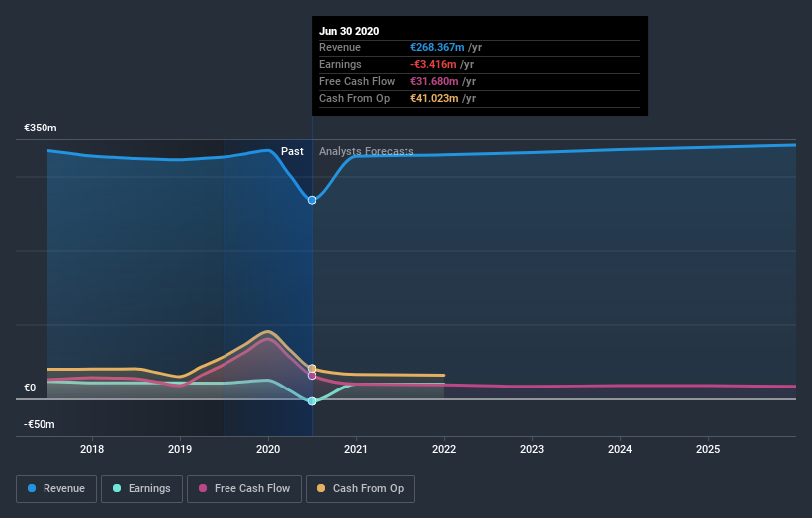This screenshot has width=812, height=518.
Task: Toggle the Cash From Op legend button
Action: 360,489
